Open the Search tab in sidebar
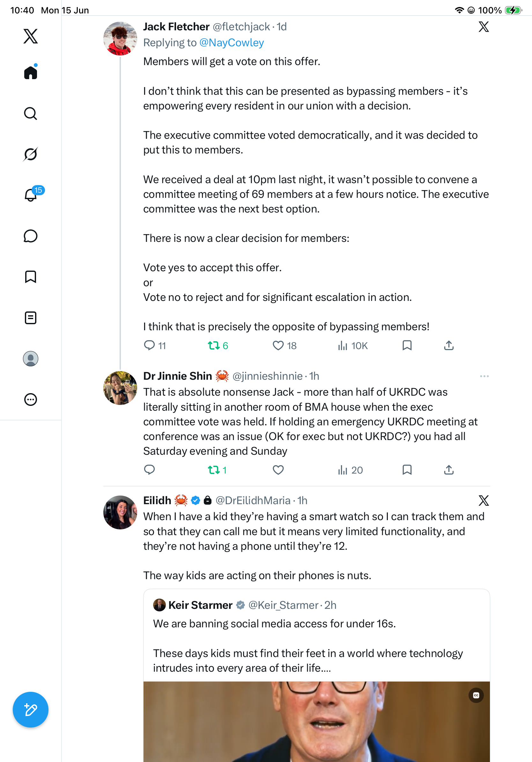Screen dimensions: 532x762 [31, 114]
